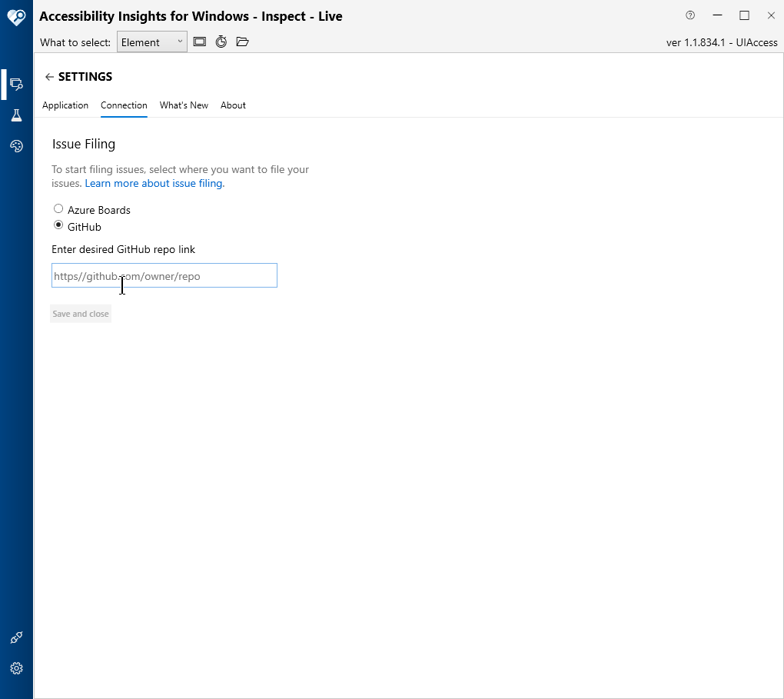Focus the GitHub repo link input field
Viewport: 784px width, 699px height.
click(x=164, y=275)
